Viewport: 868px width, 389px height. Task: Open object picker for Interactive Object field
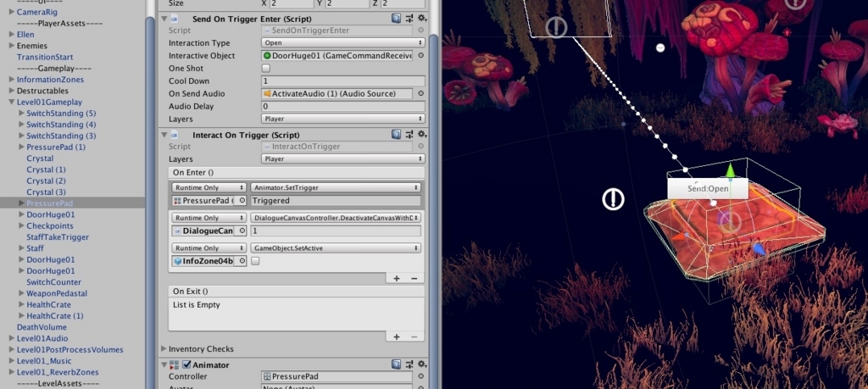point(420,55)
